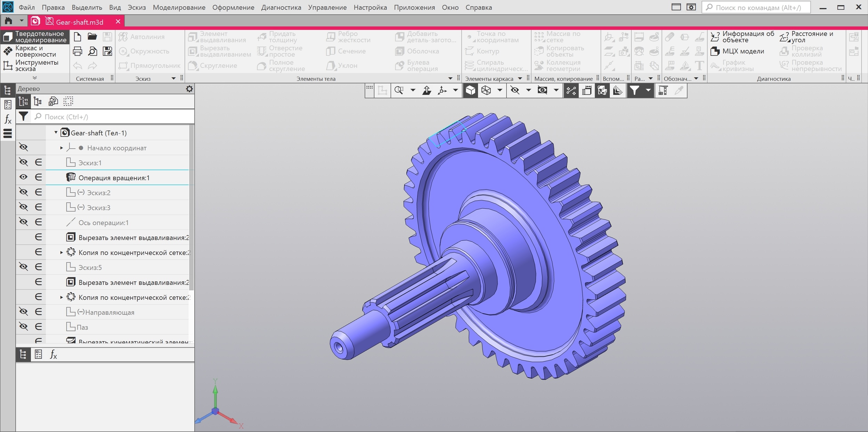Open the orientation dropdown next to wireframe cube
The width and height of the screenshot is (868, 432).
501,90
